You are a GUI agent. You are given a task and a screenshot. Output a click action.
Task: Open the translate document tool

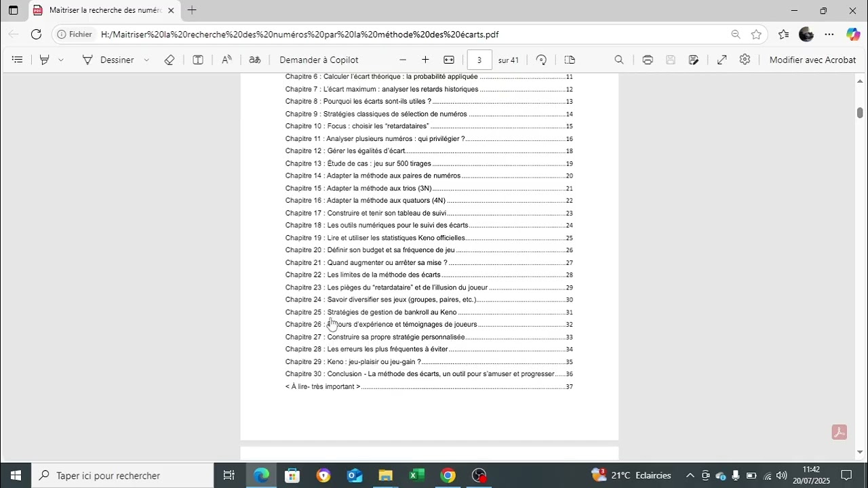(x=255, y=60)
